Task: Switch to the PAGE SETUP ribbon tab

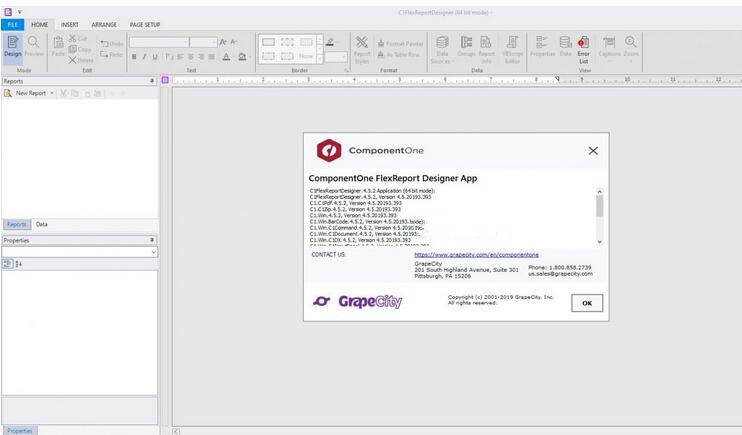Action: tap(145, 25)
